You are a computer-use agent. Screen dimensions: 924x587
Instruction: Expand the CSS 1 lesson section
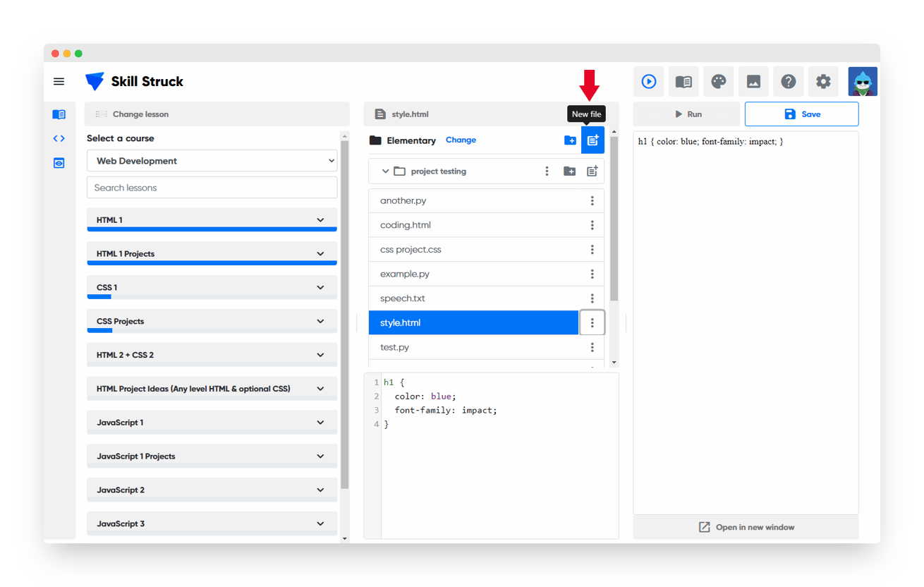(212, 288)
